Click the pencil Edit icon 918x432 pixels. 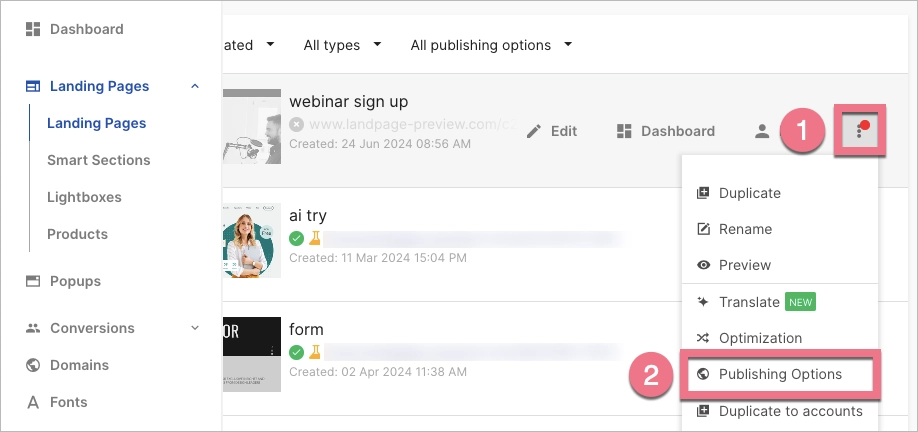534,131
